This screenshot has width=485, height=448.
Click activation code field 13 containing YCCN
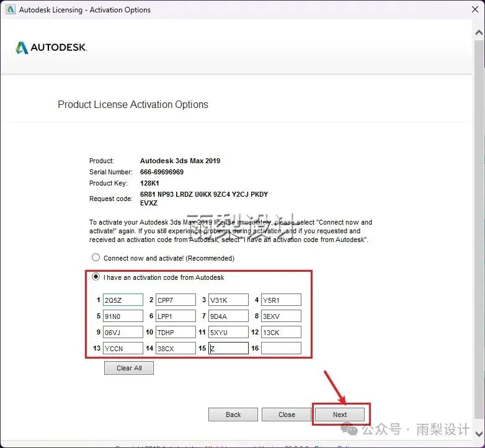[123, 348]
